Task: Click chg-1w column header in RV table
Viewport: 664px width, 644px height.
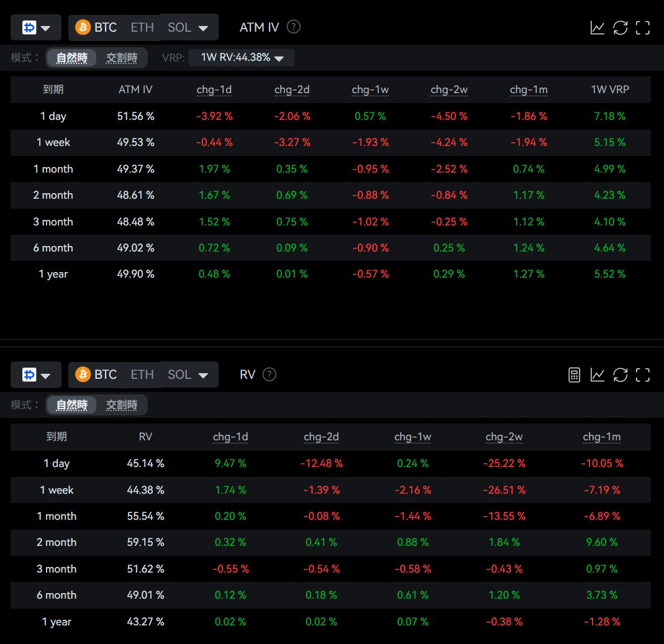Action: pos(413,437)
